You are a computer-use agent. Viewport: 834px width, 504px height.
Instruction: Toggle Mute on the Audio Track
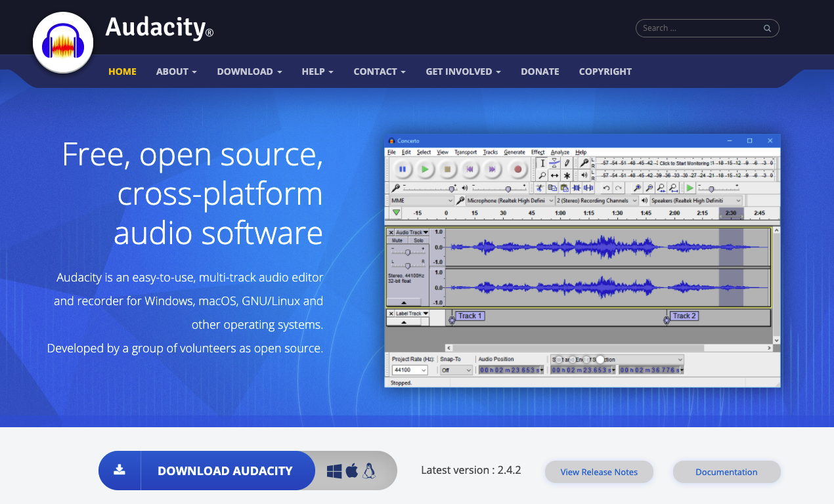(397, 241)
